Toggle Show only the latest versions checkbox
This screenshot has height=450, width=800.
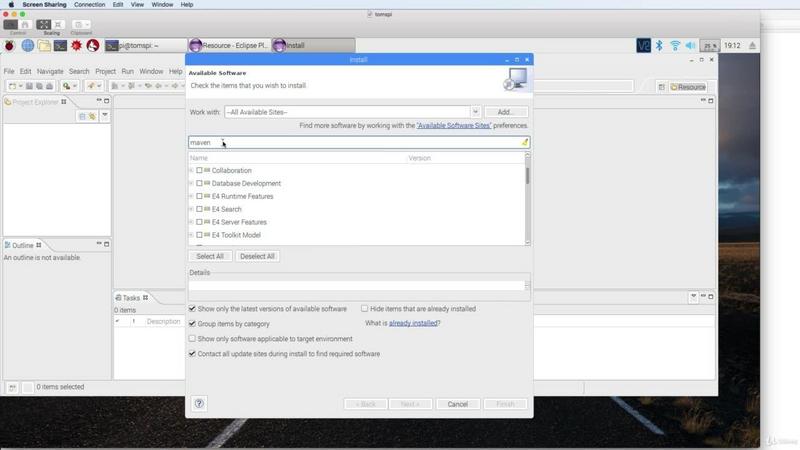192,309
